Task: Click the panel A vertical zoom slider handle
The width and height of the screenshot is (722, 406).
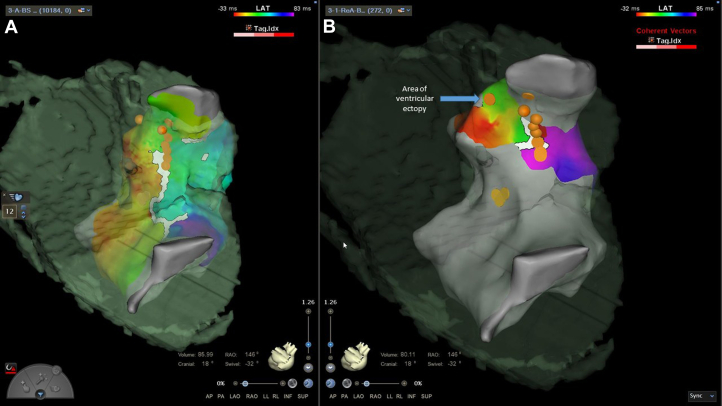Action: (x=308, y=344)
